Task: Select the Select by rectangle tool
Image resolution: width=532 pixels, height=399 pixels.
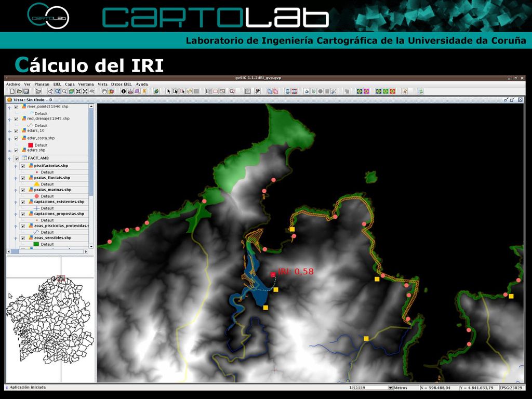Action: (x=176, y=91)
